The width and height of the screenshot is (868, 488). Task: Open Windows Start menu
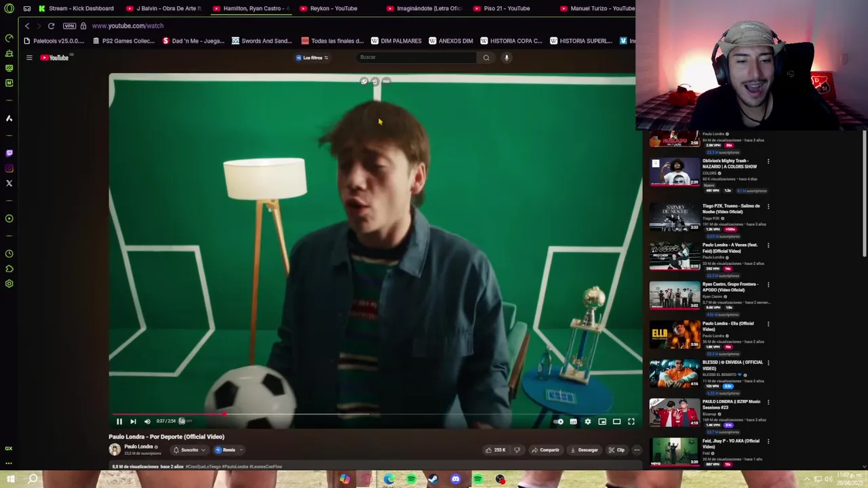[10, 479]
